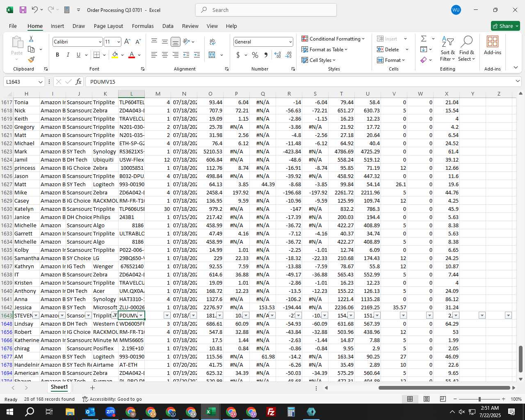This screenshot has height=420, width=525.
Task: Click the Wrap Text icon
Action: (212, 42)
